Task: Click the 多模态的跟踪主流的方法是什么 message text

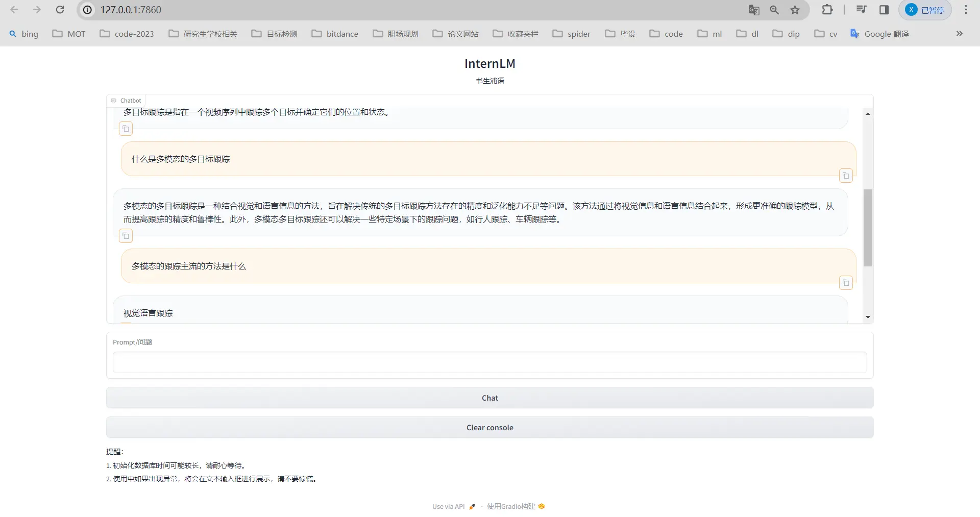Action: 189,266
